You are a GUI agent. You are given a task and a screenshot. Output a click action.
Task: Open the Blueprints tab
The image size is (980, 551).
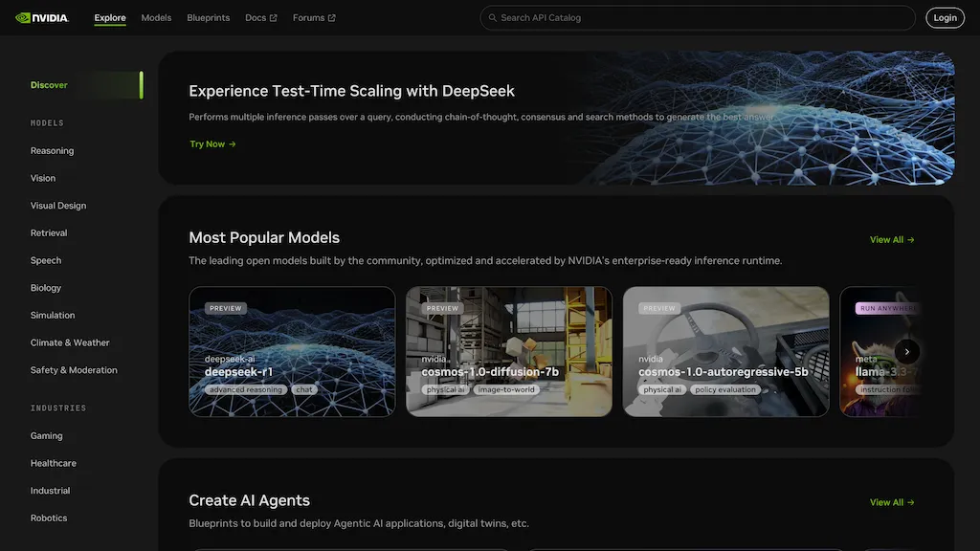click(x=208, y=17)
